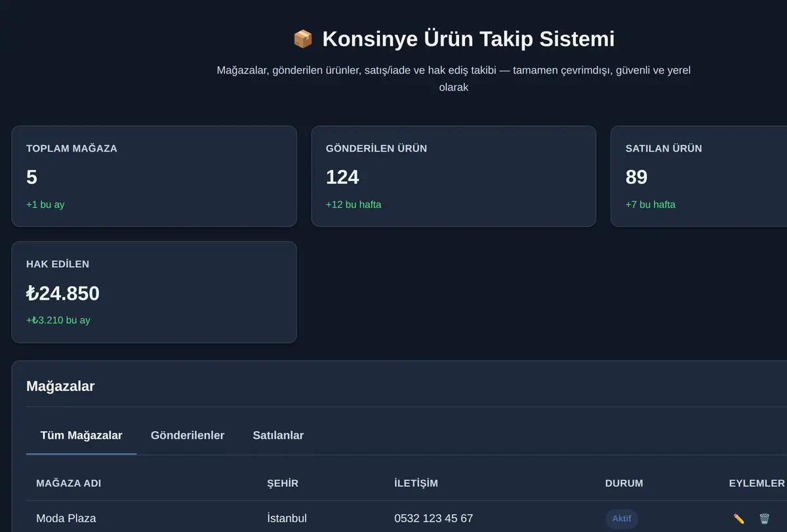Click the Eylemler column header
787x532 pixels.
point(757,483)
